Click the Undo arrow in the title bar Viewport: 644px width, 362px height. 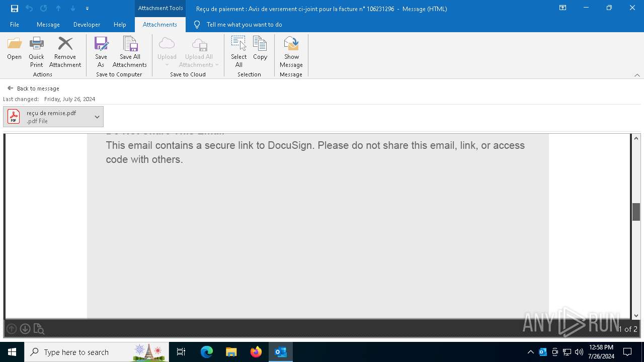click(29, 9)
